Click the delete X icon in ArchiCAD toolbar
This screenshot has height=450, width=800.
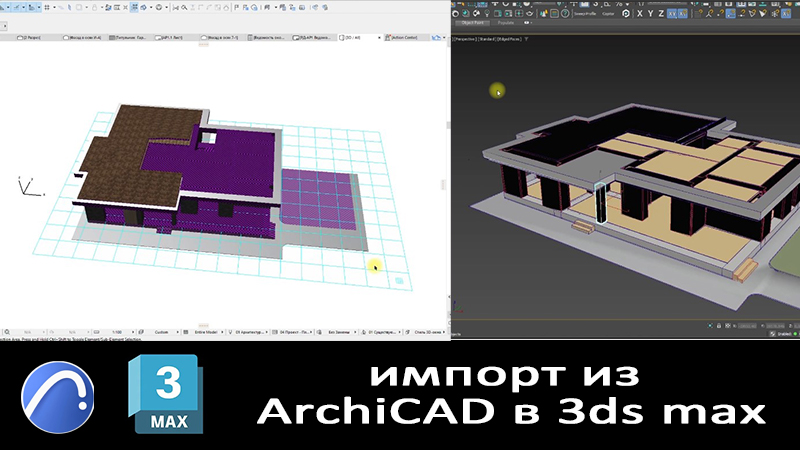[x=125, y=8]
